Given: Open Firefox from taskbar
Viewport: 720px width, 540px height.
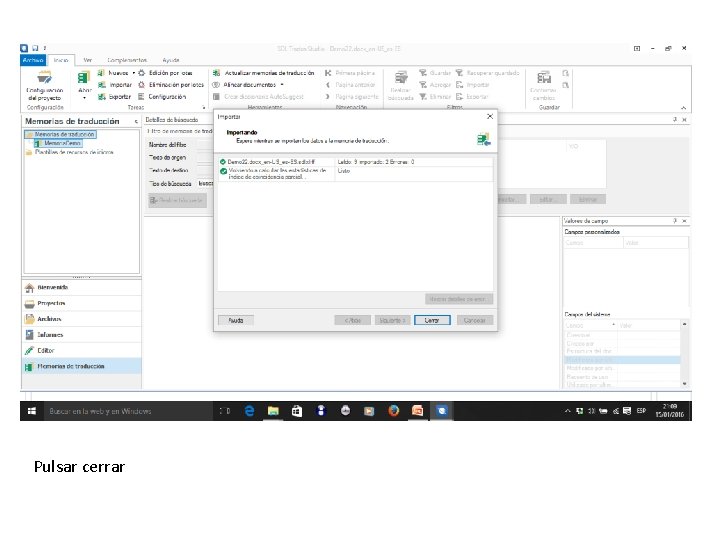Looking at the screenshot, I should pos(393,411).
